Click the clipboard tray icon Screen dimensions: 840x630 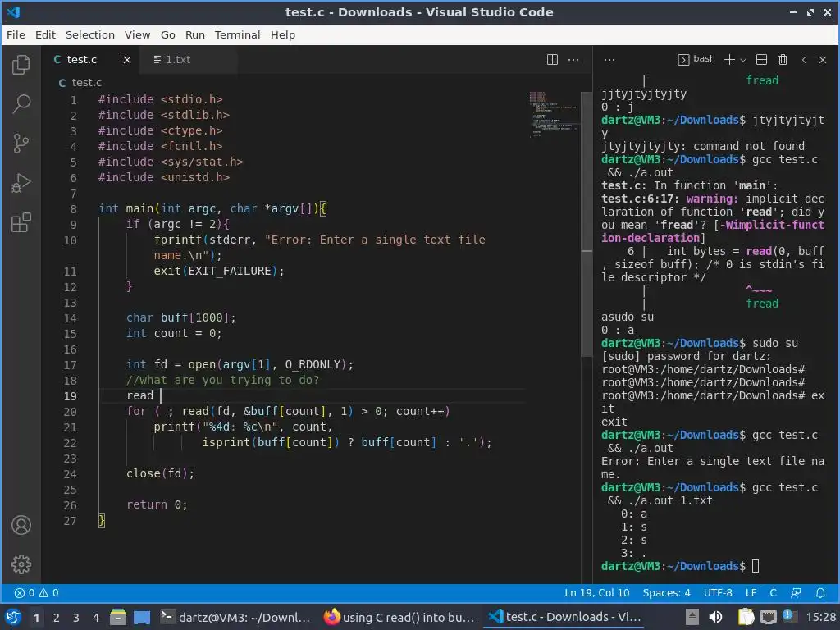click(746, 617)
